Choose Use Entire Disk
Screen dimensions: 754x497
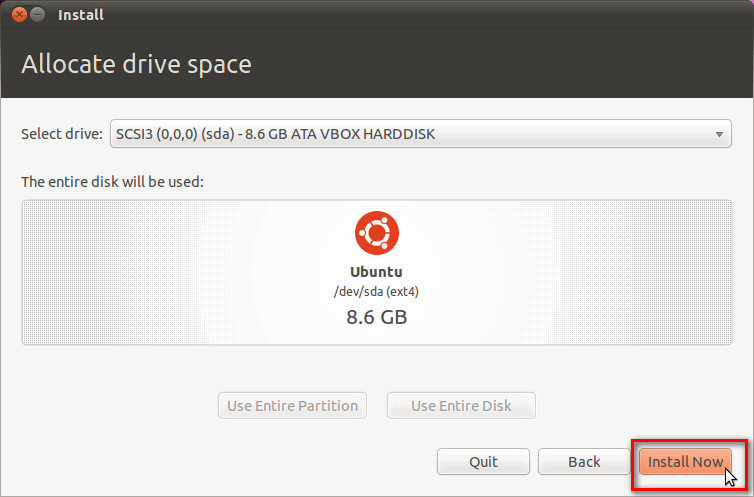click(x=461, y=406)
